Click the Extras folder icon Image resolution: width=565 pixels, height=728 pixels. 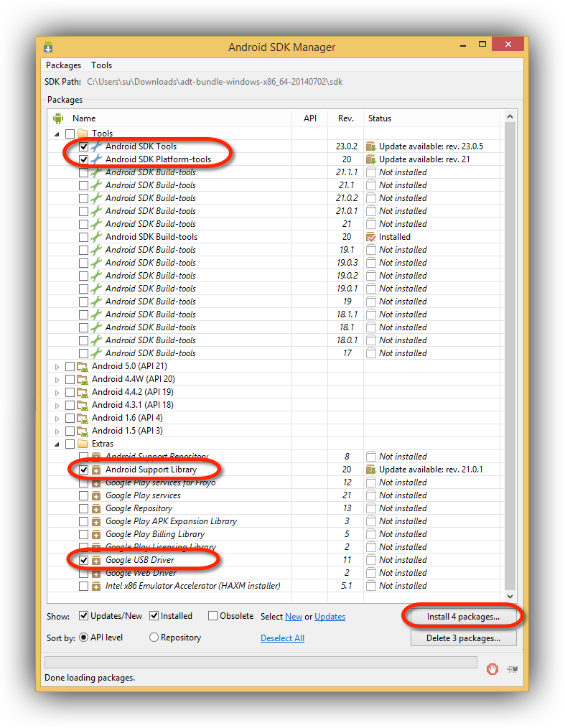83,444
